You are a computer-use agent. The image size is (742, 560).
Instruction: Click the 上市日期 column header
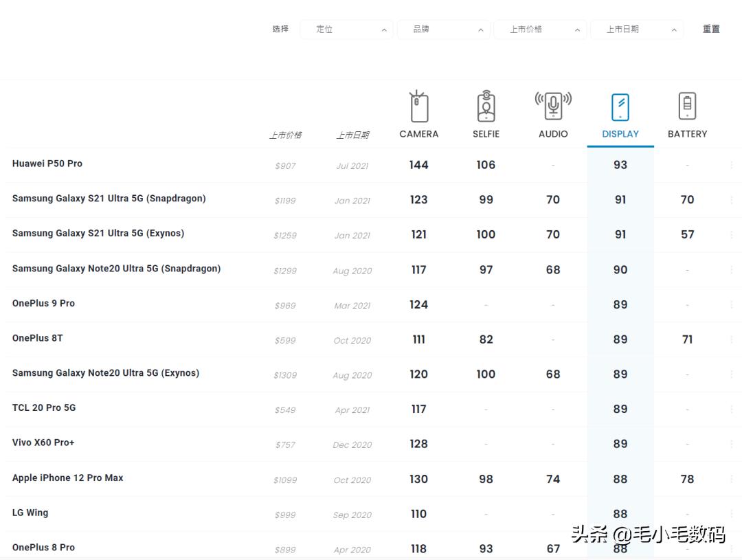pos(352,135)
